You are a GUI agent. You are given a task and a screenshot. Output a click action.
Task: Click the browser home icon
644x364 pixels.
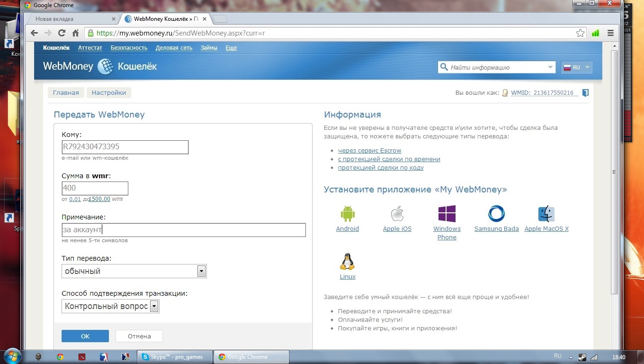[x=75, y=33]
